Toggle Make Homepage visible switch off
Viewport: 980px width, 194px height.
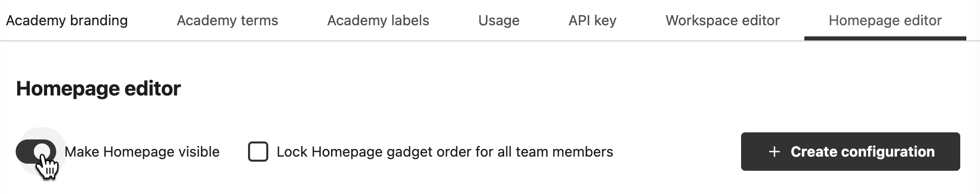pos(36,152)
